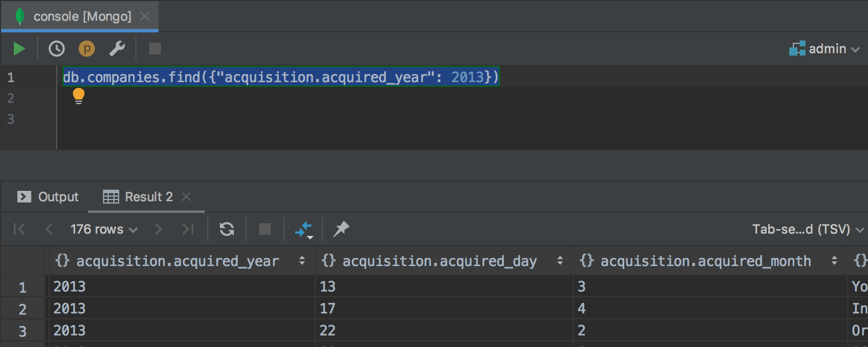Jump to last results page
868x347 pixels.
[x=187, y=230]
